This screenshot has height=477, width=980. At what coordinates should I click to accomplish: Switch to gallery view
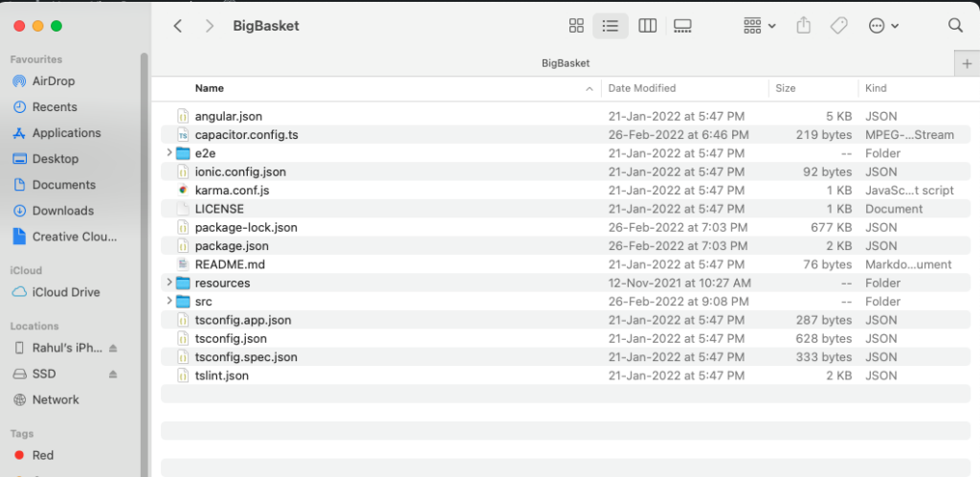pyautogui.click(x=682, y=26)
